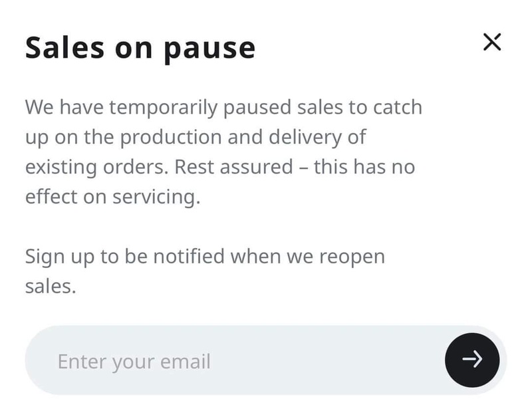Send notification request via arrow button

point(472,360)
